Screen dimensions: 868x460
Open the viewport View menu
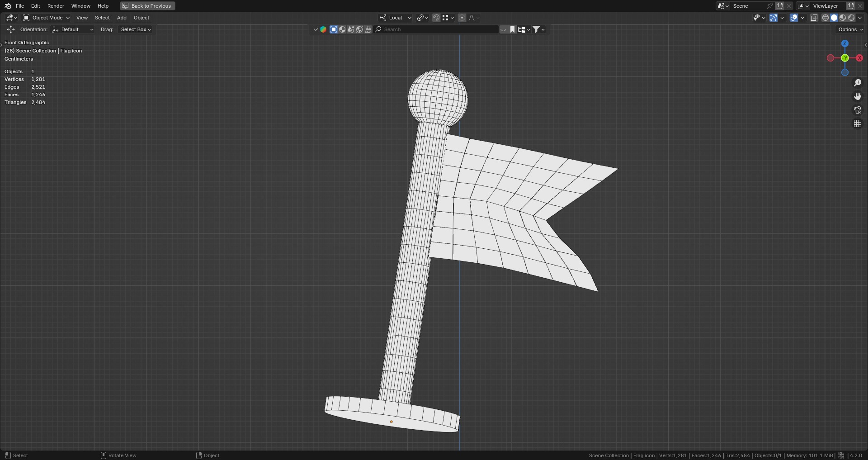tap(82, 18)
